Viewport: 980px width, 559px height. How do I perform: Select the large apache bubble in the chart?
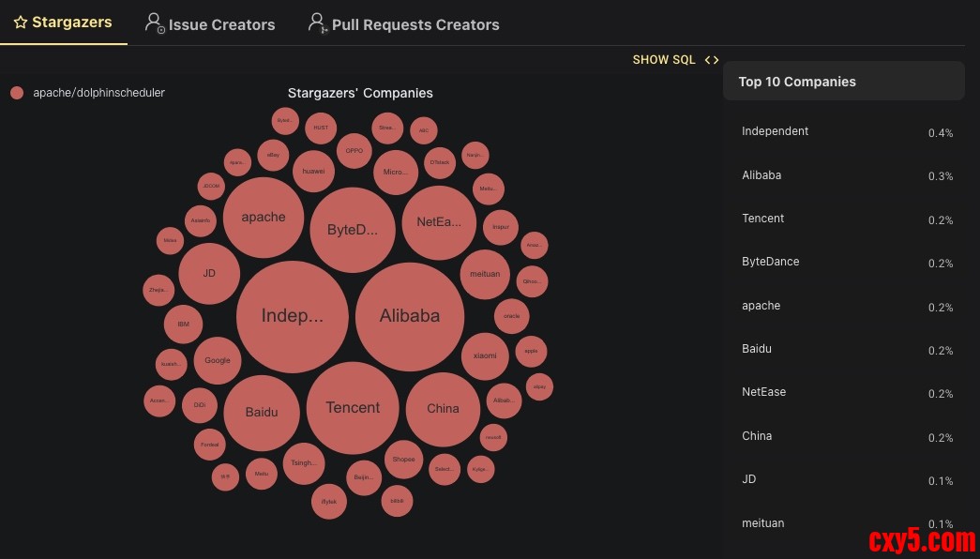tap(264, 217)
